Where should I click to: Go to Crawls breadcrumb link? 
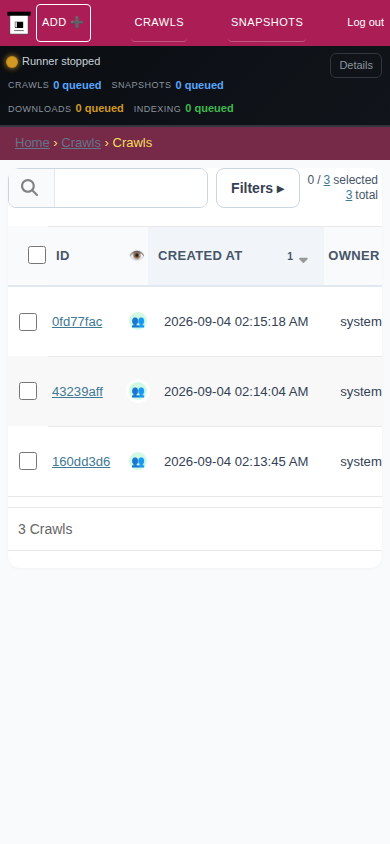pyautogui.click(x=81, y=143)
